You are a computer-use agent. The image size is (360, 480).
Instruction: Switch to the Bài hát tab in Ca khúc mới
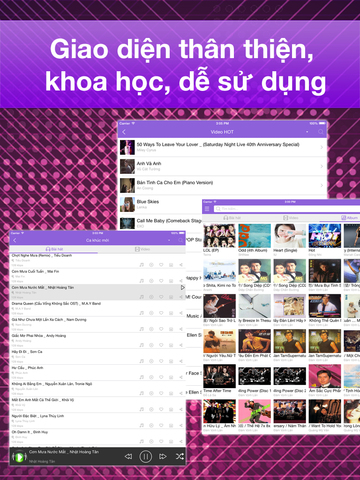tap(54, 249)
